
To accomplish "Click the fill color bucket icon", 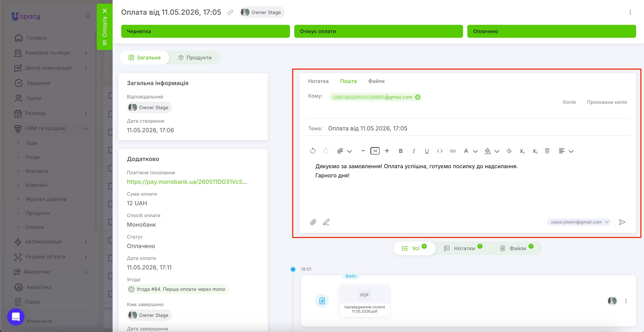I will [487, 151].
